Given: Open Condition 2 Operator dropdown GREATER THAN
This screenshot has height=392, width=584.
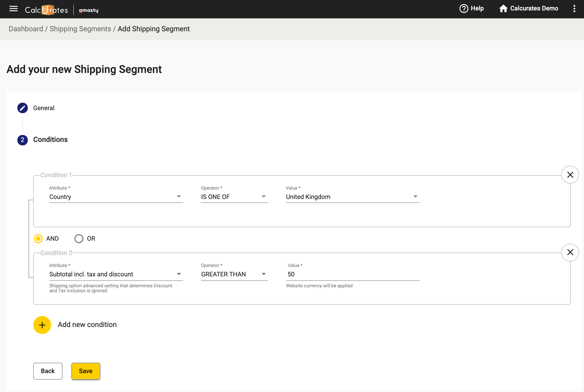Looking at the screenshot, I should [234, 274].
